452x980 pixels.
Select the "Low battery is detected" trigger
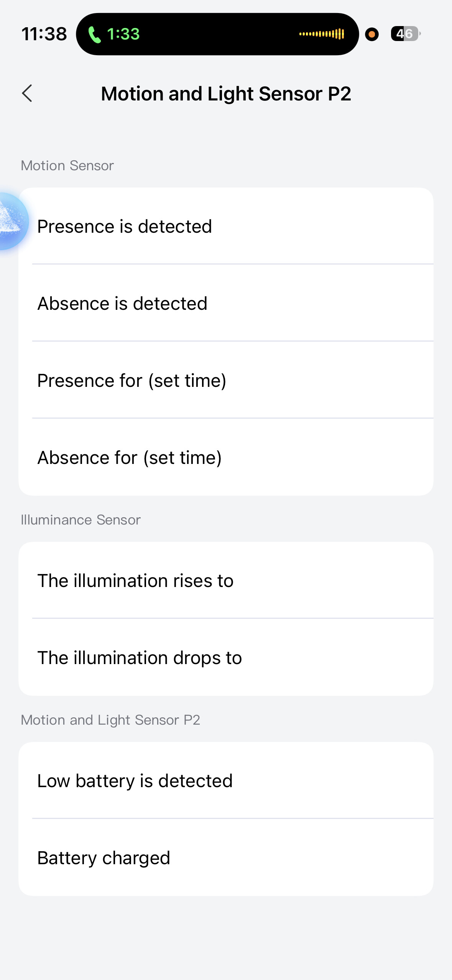tap(226, 781)
